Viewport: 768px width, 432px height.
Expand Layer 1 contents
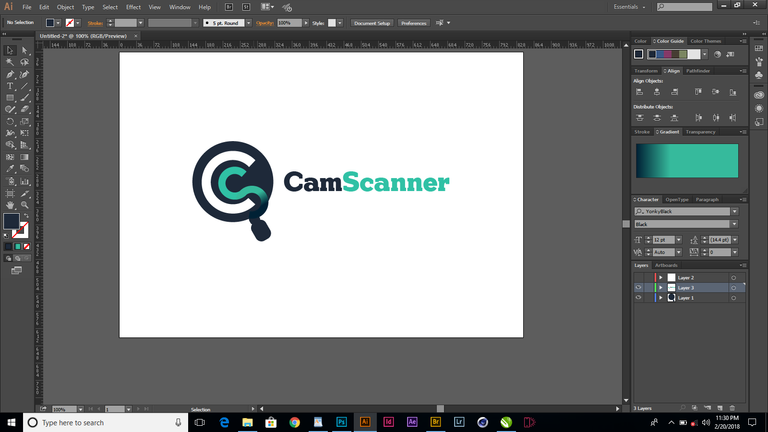661,298
